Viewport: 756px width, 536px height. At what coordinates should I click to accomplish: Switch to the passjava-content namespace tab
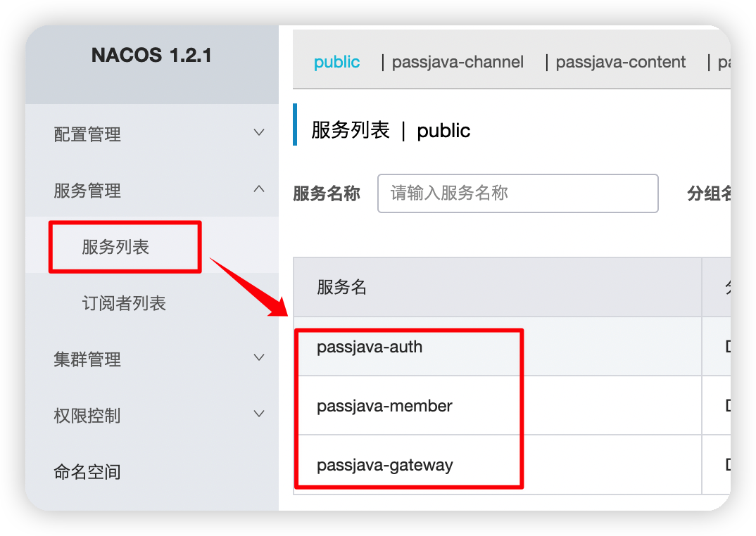(x=620, y=62)
